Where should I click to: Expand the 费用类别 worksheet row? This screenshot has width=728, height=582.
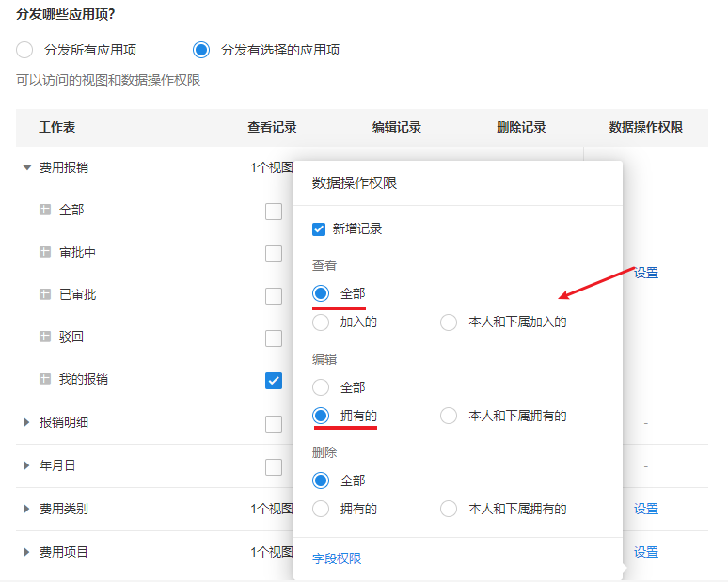[27, 509]
